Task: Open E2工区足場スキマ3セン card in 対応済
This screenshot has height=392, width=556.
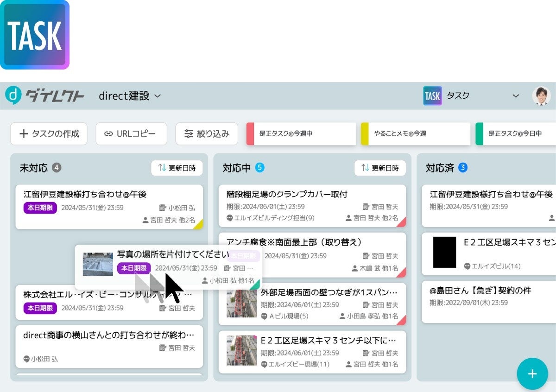Action: tap(489, 254)
